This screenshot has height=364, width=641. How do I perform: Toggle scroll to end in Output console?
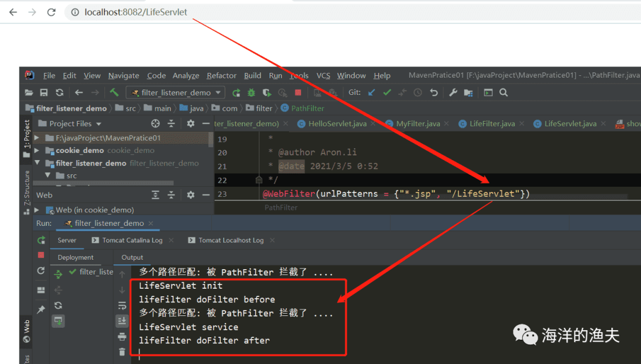[122, 321]
